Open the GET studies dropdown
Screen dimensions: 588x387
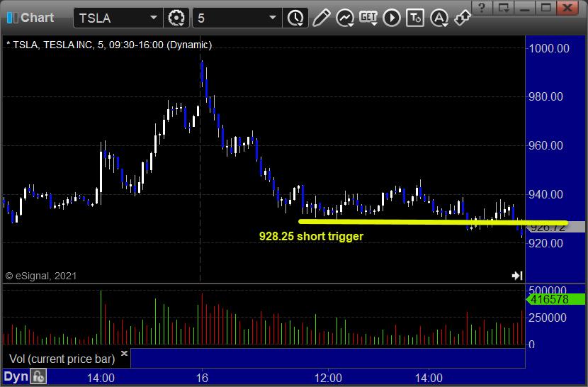click(x=368, y=18)
